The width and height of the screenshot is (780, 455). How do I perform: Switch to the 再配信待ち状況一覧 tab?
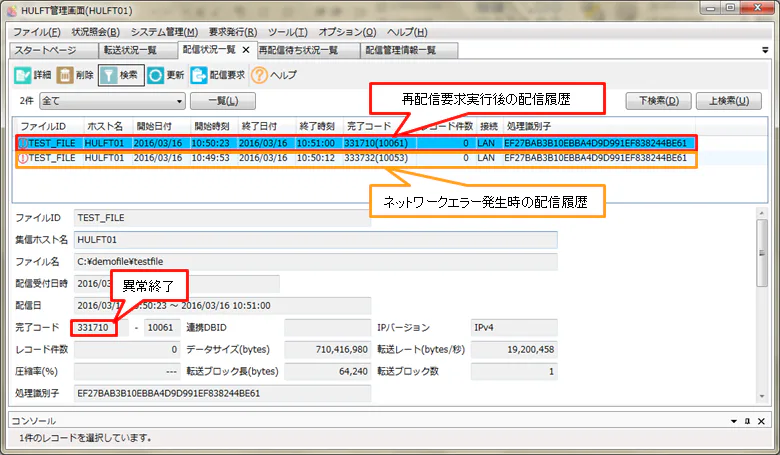308,50
